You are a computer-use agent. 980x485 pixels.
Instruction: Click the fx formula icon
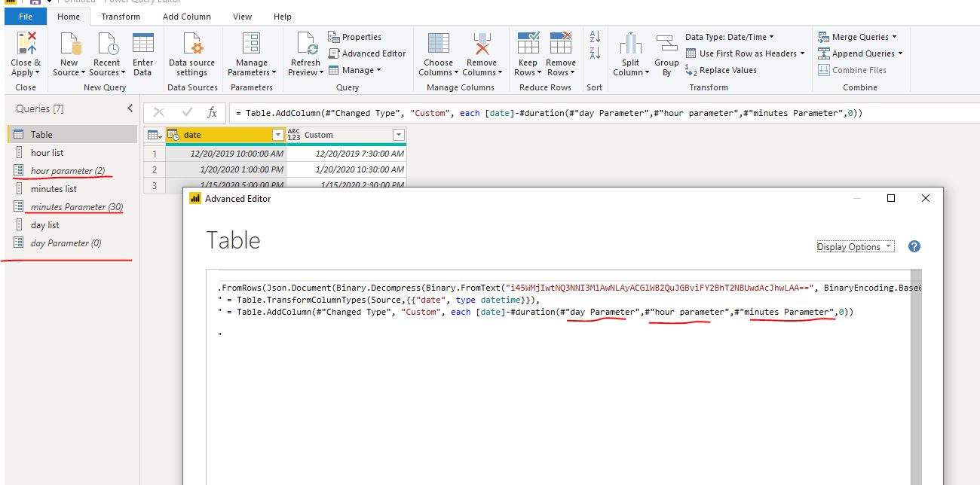click(213, 112)
